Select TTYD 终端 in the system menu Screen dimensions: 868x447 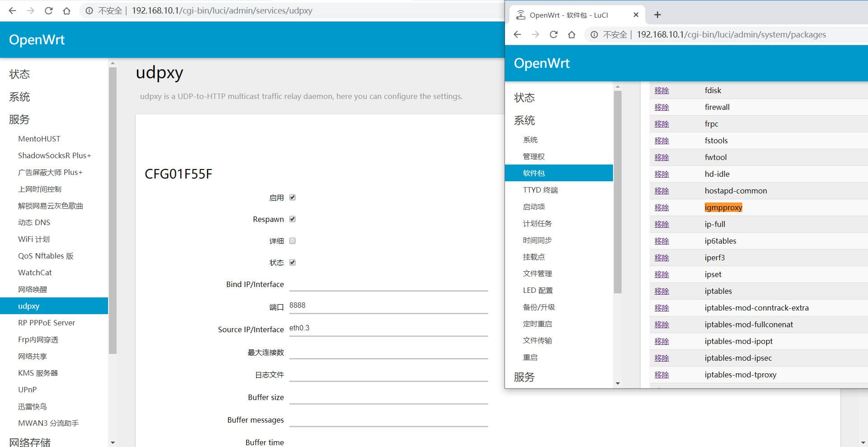click(540, 190)
